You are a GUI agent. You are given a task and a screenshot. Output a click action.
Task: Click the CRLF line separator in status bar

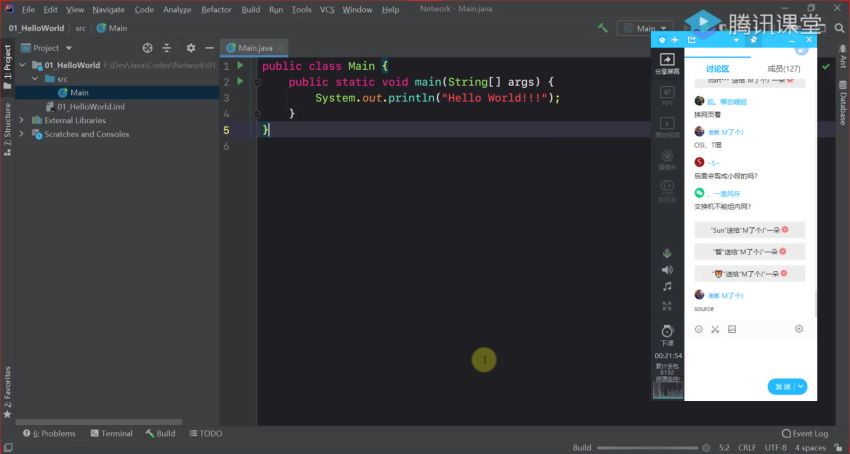[x=746, y=447]
